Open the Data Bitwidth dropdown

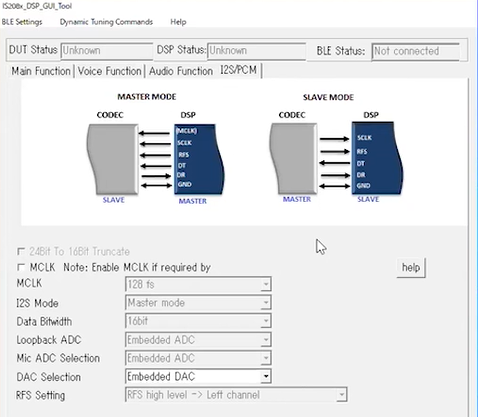(x=198, y=321)
